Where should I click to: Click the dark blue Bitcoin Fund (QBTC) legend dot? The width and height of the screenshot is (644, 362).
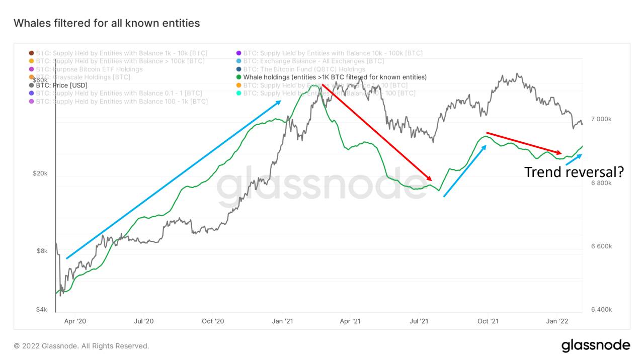pyautogui.click(x=239, y=69)
